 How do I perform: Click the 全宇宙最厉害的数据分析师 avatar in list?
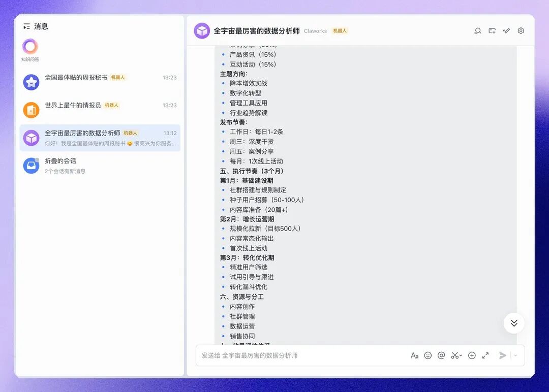pyautogui.click(x=31, y=138)
